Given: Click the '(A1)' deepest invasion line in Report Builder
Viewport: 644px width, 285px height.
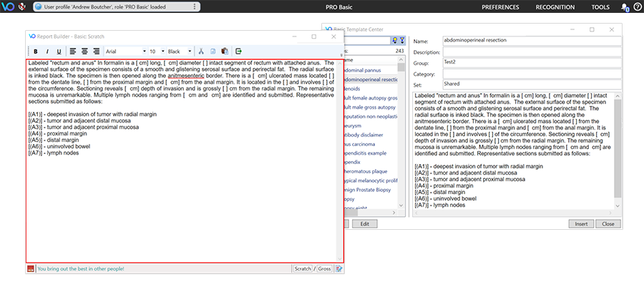Looking at the screenshot, I should [92, 114].
